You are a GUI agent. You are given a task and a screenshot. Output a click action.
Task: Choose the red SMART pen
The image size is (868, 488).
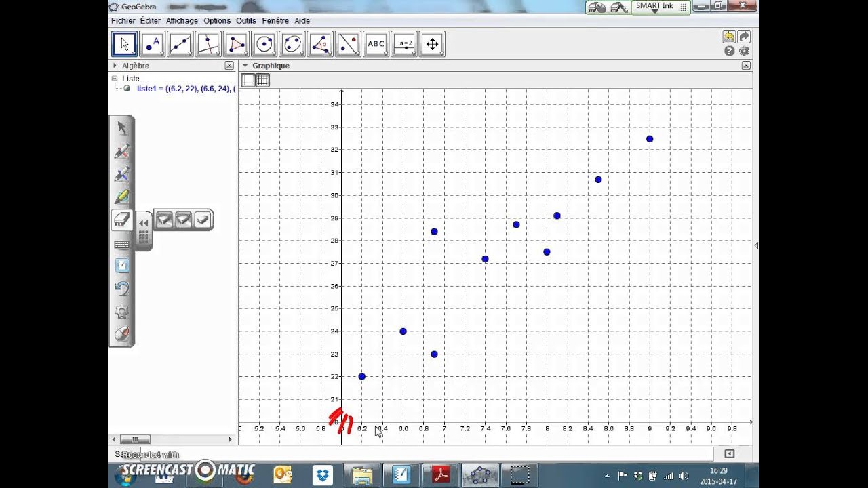point(122,150)
